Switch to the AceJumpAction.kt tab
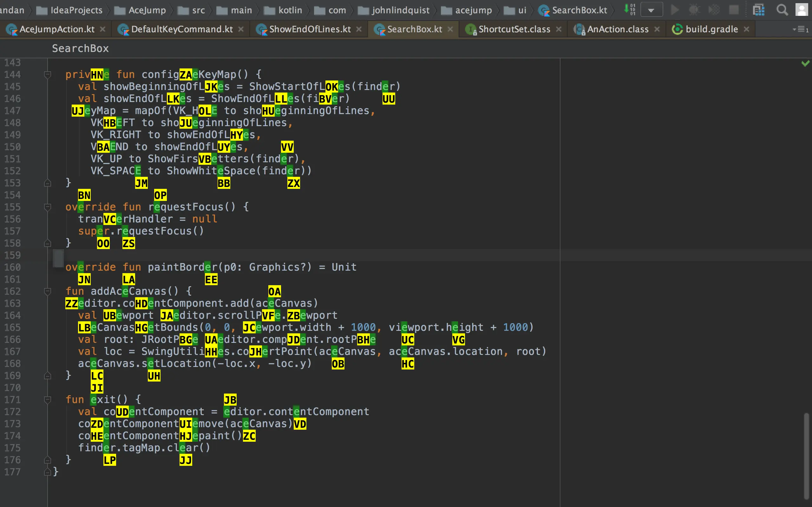The width and height of the screenshot is (812, 507). pos(56,29)
